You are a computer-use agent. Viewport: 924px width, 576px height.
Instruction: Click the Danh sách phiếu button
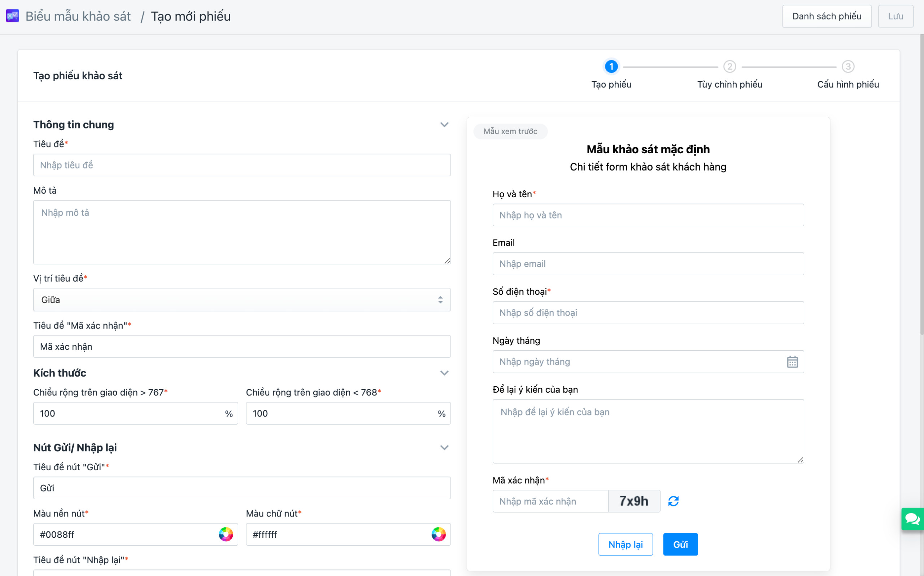coord(827,16)
